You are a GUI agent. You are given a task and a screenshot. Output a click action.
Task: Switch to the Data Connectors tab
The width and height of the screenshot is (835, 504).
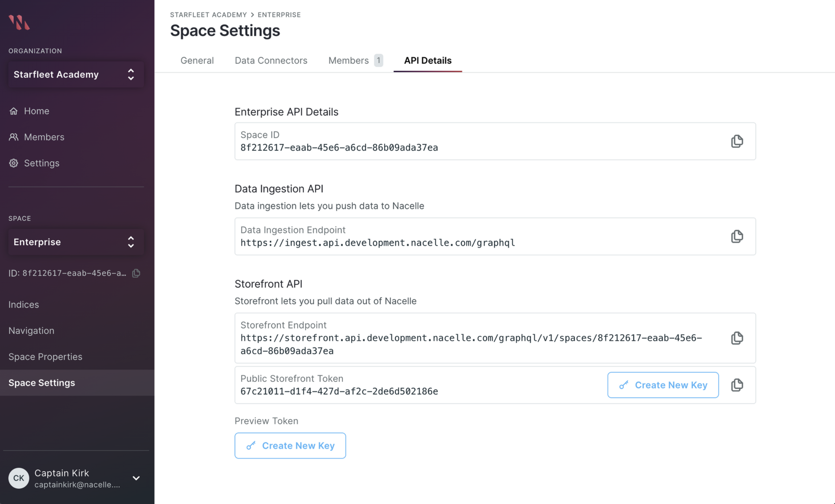point(271,61)
